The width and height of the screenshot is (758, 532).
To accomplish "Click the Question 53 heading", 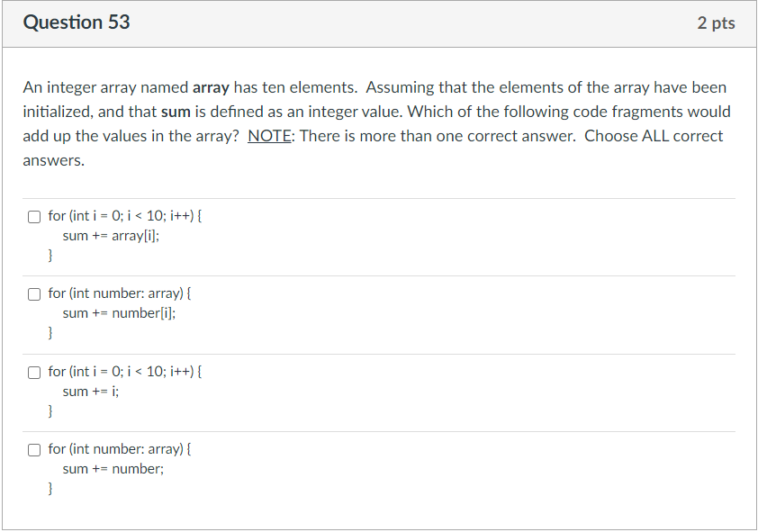I will coord(77,23).
